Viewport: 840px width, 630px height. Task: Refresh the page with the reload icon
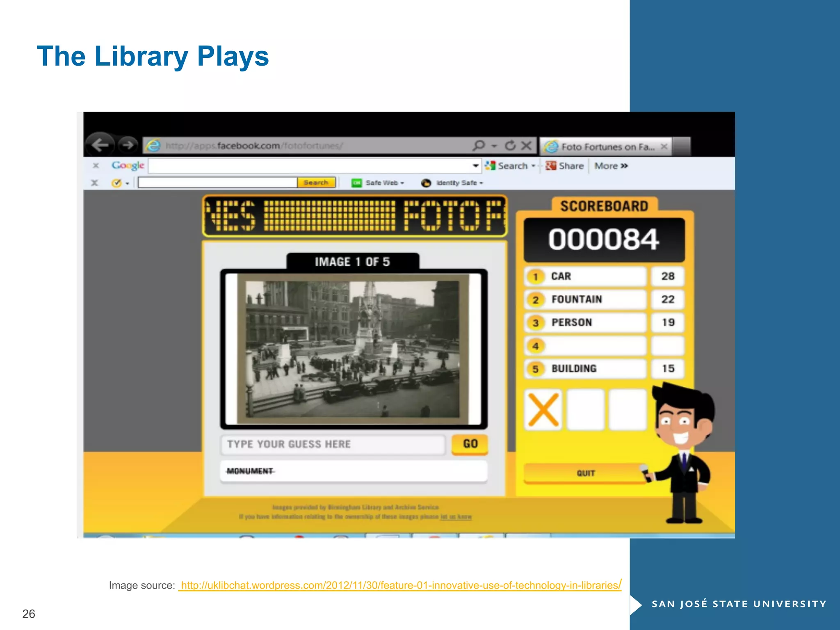click(x=510, y=145)
